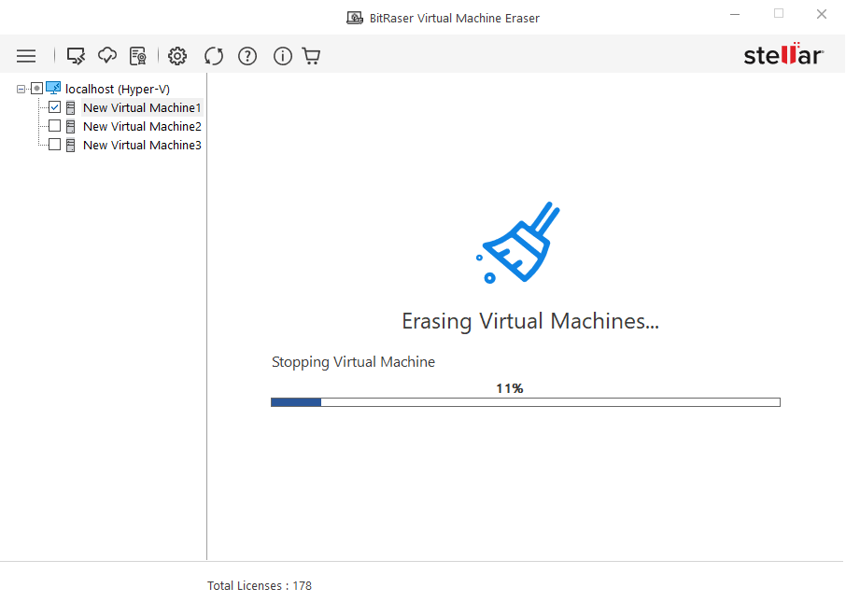Click the Total Licenses : 178 text
The height and width of the screenshot is (616, 846).
[260, 586]
